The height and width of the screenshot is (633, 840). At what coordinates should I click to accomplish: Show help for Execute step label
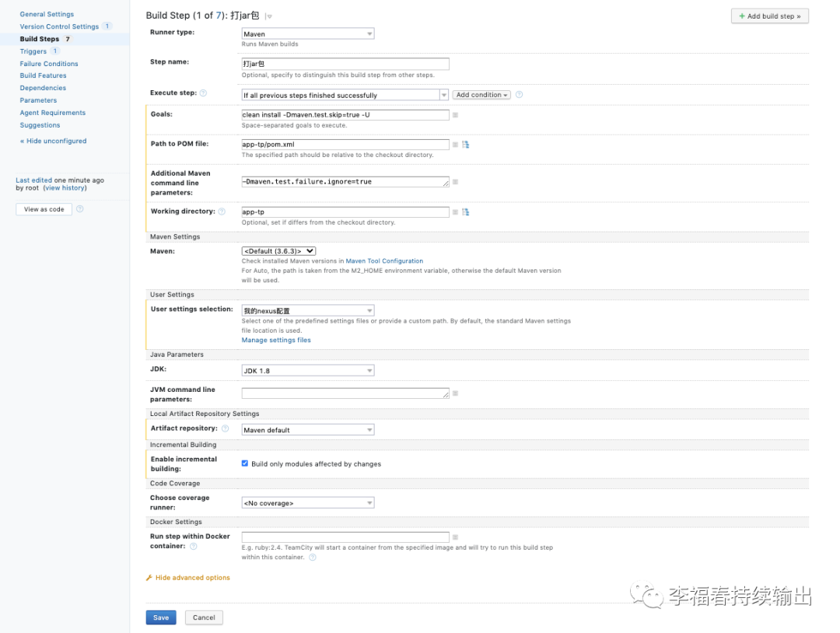pos(203,93)
